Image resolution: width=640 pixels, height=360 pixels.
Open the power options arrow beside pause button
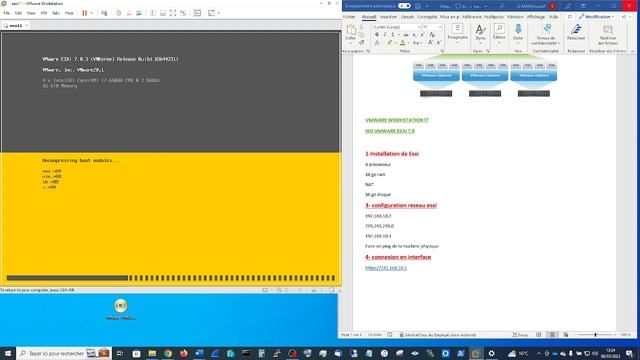pos(91,13)
